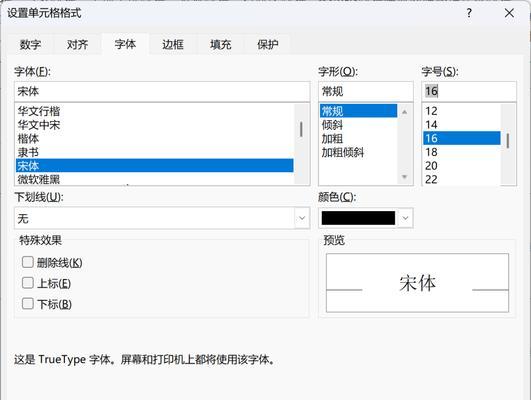
Task: Click the 字号 size input field
Action: click(469, 91)
